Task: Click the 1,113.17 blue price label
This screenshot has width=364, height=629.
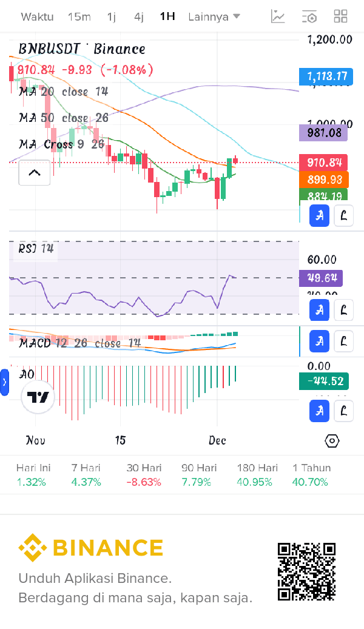Action: click(326, 76)
